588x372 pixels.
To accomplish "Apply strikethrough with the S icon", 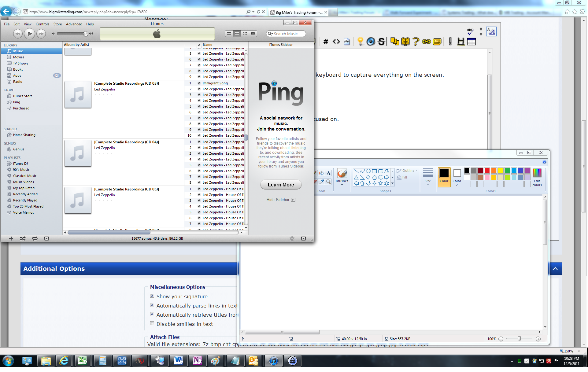I will pos(381,42).
